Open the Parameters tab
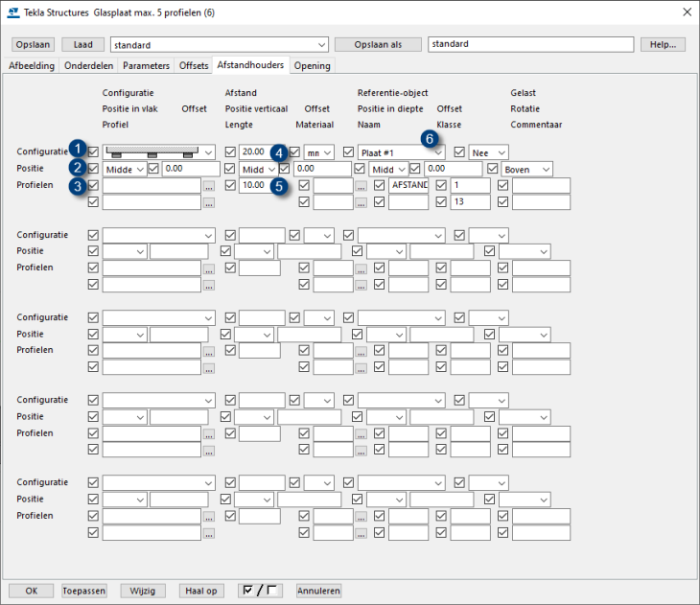 pyautogui.click(x=148, y=66)
